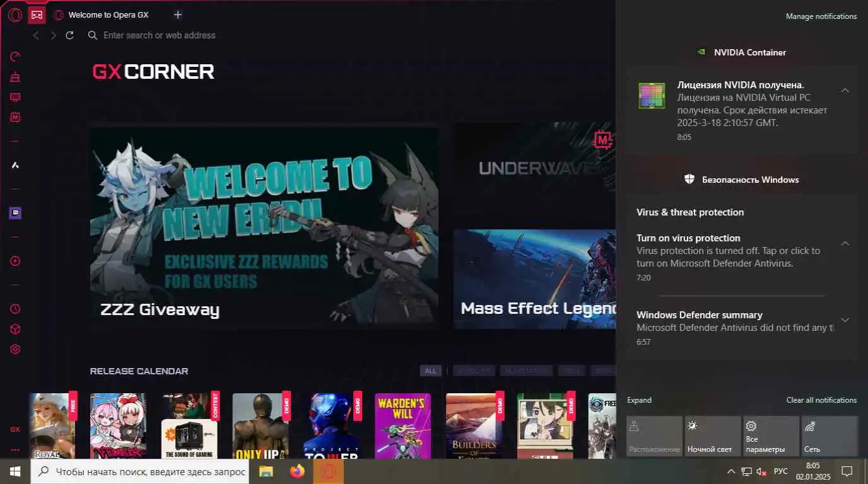Screen dimensions: 868x484
Task: Click the Windows taskbar search box
Action: pyautogui.click(x=140, y=471)
